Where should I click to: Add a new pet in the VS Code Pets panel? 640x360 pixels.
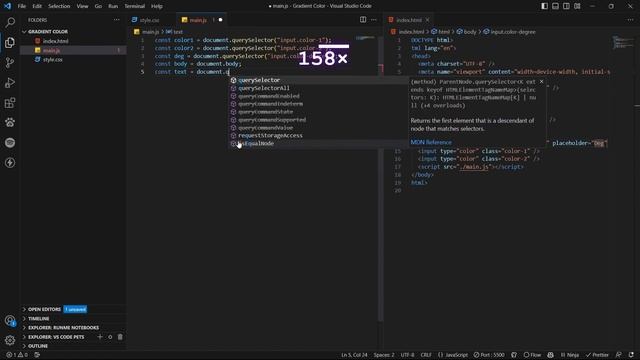pos(100,337)
